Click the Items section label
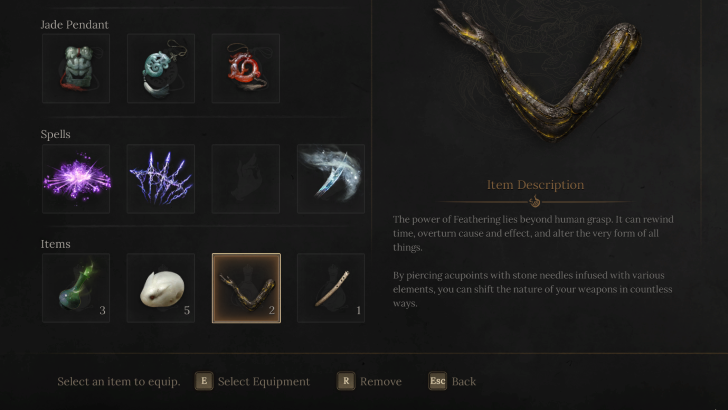 tap(55, 244)
